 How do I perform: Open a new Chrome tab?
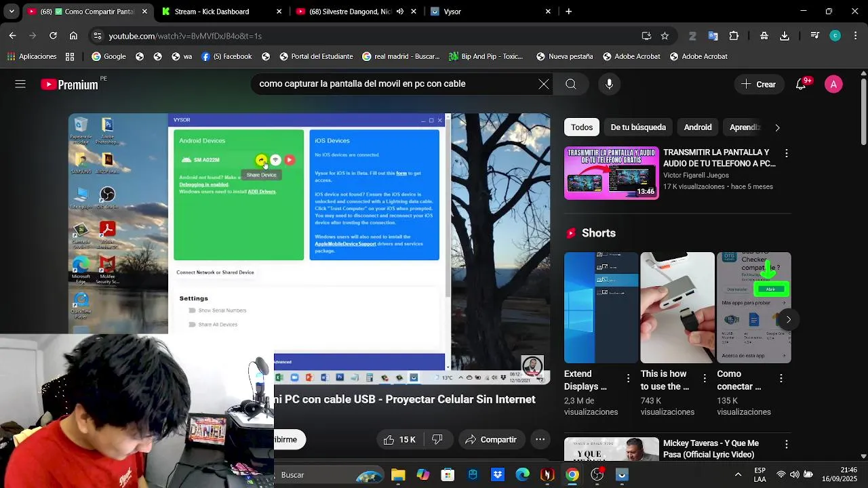coord(568,12)
